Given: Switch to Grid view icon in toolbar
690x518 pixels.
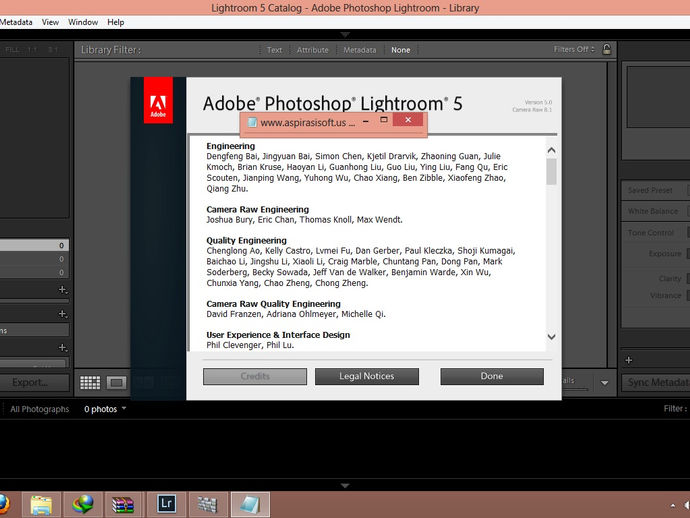Looking at the screenshot, I should 90,382.
